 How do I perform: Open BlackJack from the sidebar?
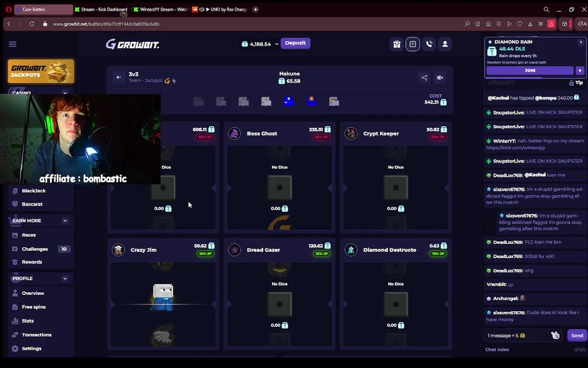coord(34,191)
